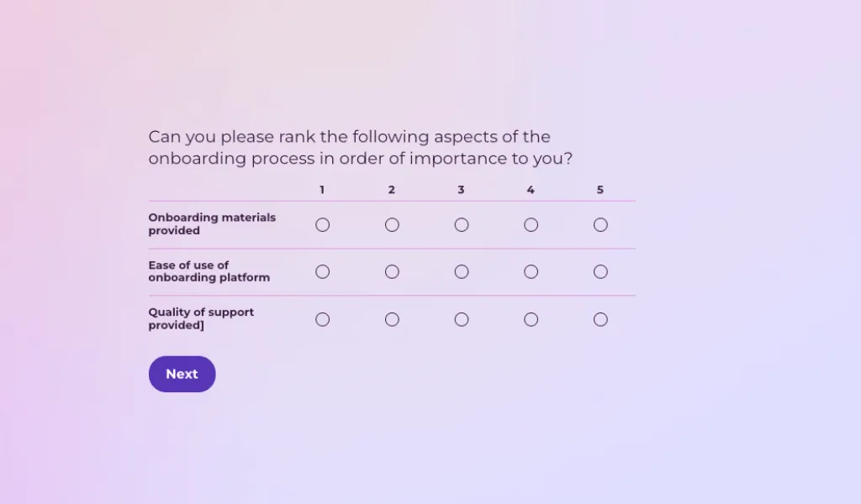Pick rating 5 for Onboarding materials provided
The height and width of the screenshot is (504, 861).
pyautogui.click(x=600, y=225)
